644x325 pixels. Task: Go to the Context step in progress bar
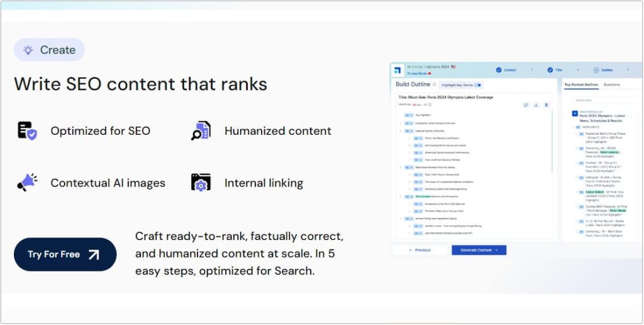click(x=506, y=70)
